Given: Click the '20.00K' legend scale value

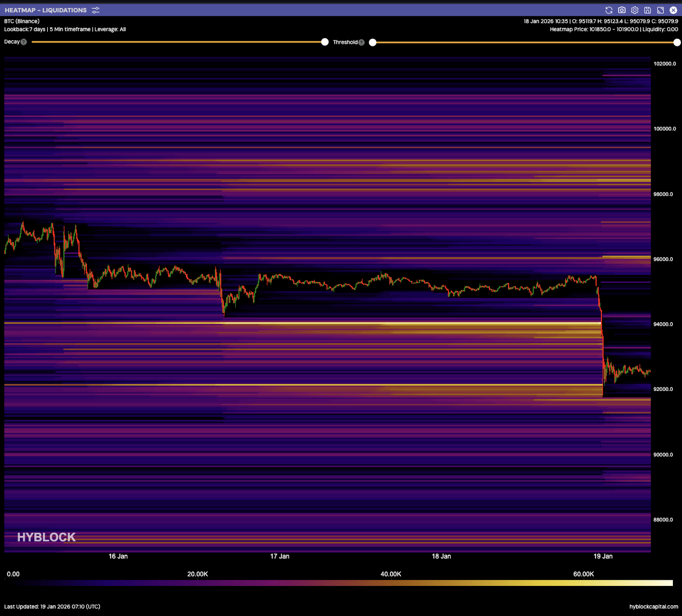Looking at the screenshot, I should [198, 575].
